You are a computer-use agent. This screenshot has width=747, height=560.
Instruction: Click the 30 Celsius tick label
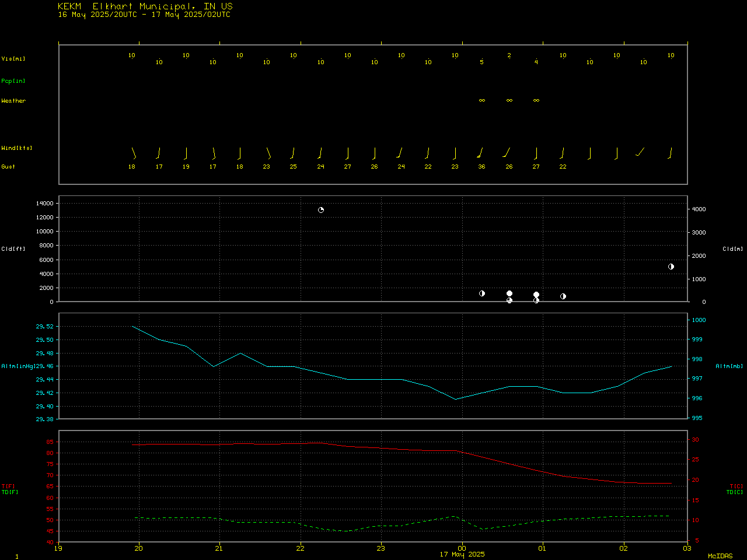click(696, 440)
